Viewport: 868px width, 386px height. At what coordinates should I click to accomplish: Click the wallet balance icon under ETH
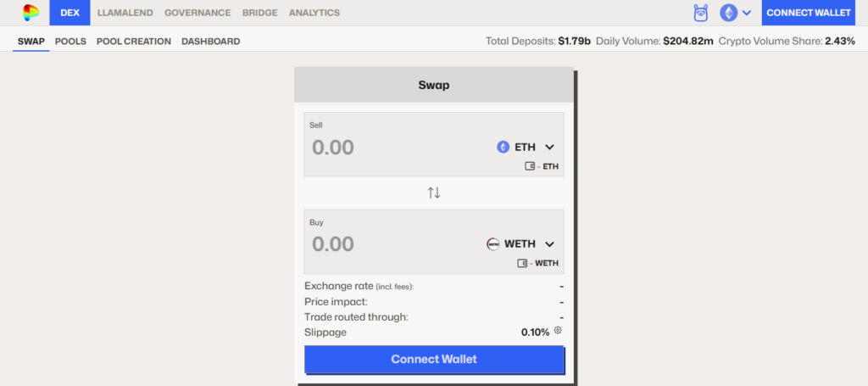pos(530,166)
